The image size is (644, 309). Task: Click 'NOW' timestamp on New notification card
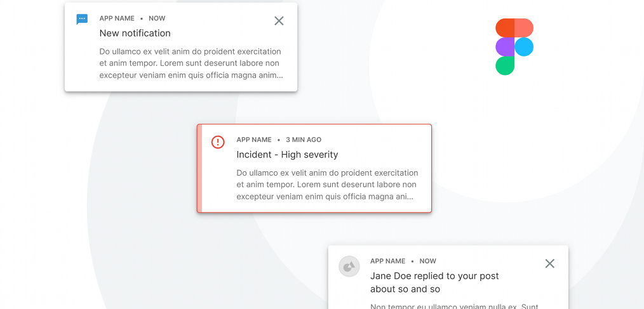[x=157, y=18]
